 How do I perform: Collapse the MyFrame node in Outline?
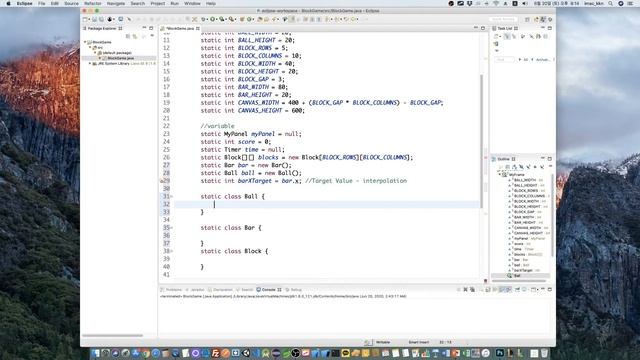[499, 174]
